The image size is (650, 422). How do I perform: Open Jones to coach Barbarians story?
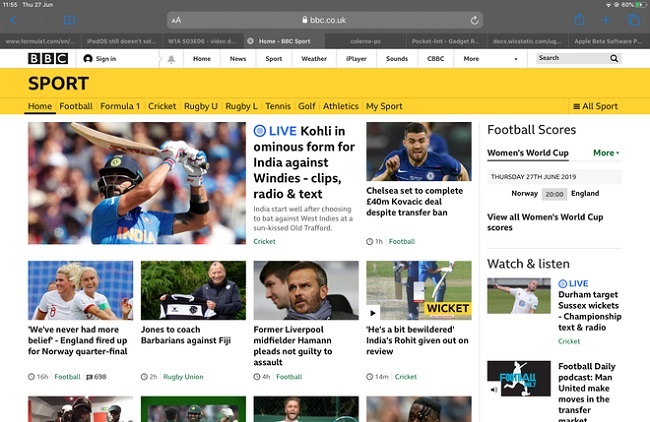186,335
